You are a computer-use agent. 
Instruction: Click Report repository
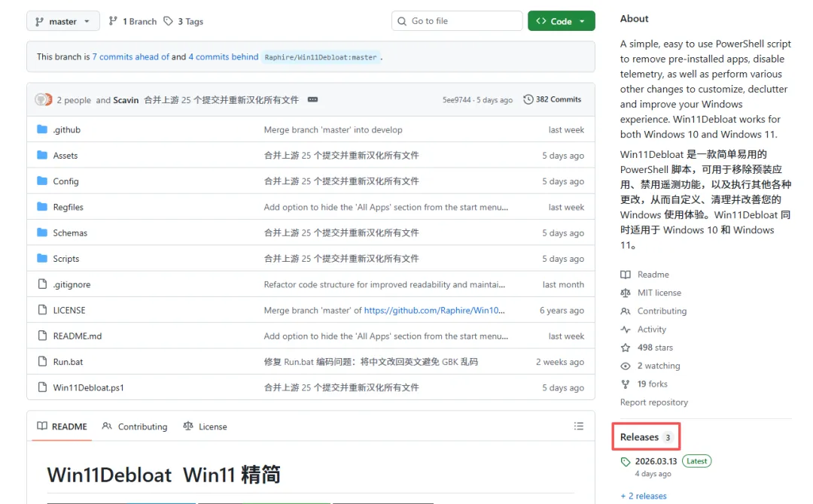[654, 402]
